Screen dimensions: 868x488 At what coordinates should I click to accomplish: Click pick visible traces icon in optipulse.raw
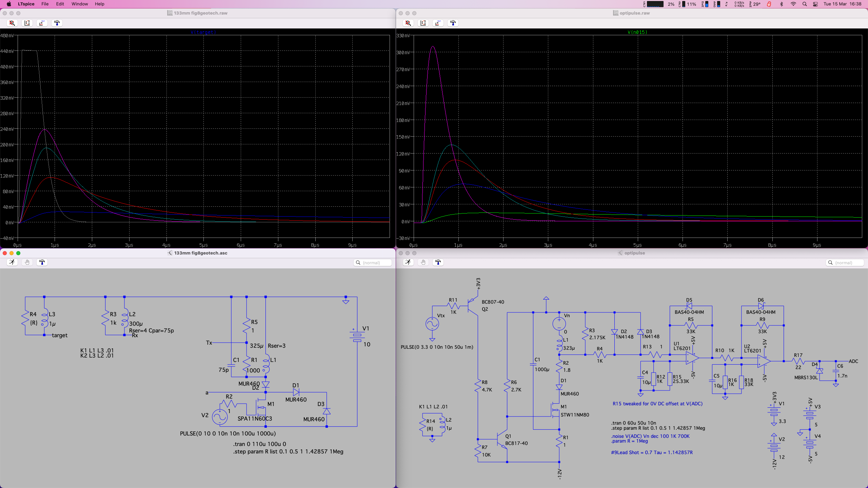pos(438,23)
